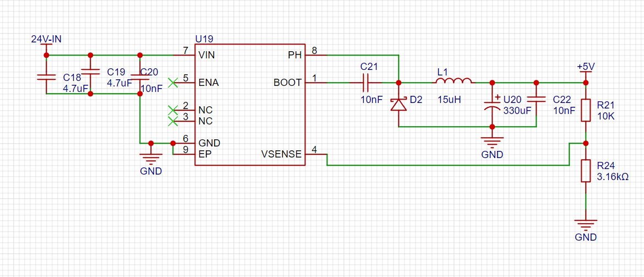Click the GND symbol below U20 capacitor
This screenshot has height=277, width=644.
click(489, 142)
